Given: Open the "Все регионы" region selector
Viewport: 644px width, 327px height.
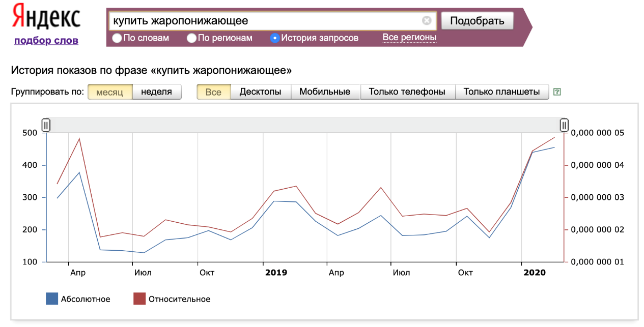Looking at the screenshot, I should click(x=409, y=37).
